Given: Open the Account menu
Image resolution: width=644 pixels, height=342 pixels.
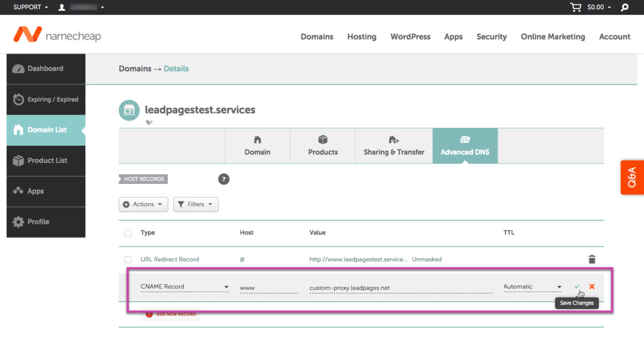Looking at the screenshot, I should pyautogui.click(x=614, y=36).
